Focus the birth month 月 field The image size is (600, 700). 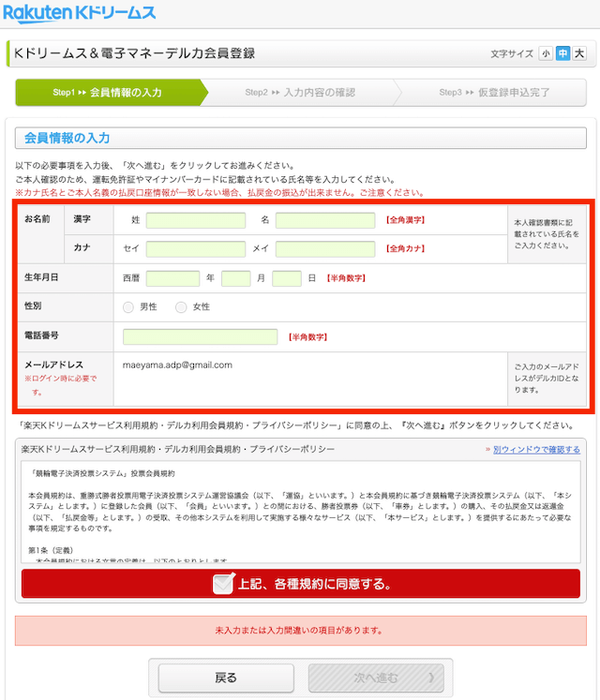pyautogui.click(x=236, y=278)
